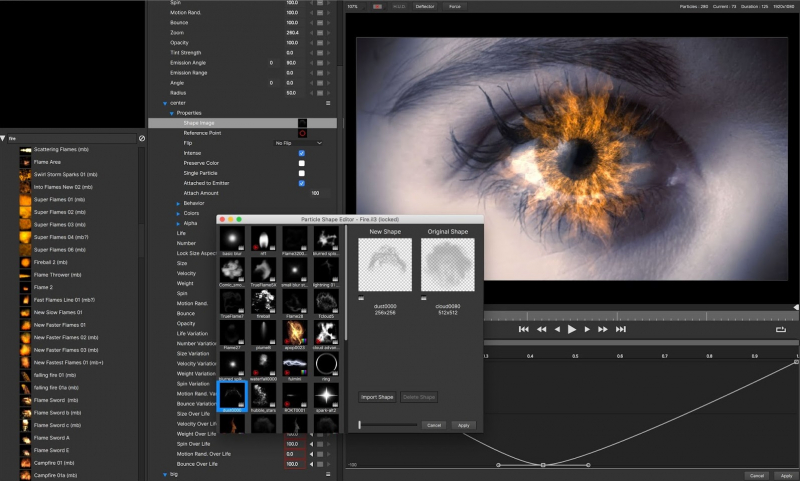Expand the Behavior section

coord(177,203)
